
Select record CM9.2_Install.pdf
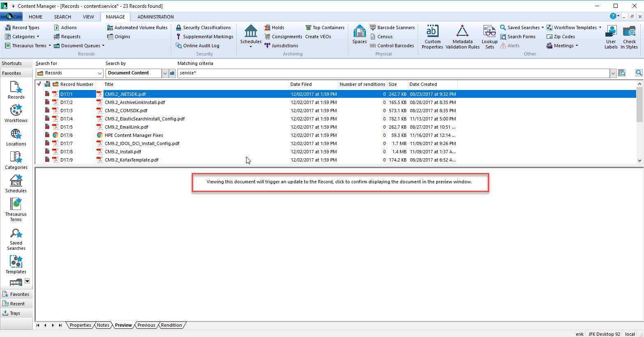123,152
